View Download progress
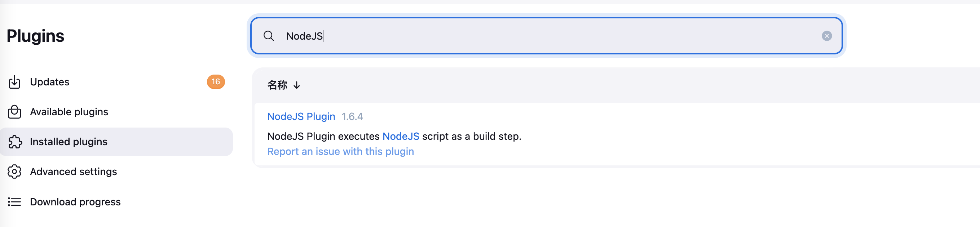980x227 pixels. [75, 201]
